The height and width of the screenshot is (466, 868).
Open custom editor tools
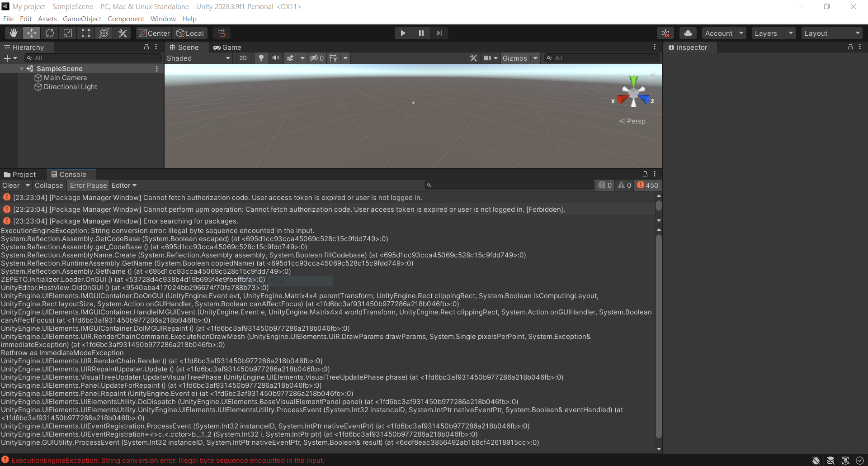(x=122, y=33)
